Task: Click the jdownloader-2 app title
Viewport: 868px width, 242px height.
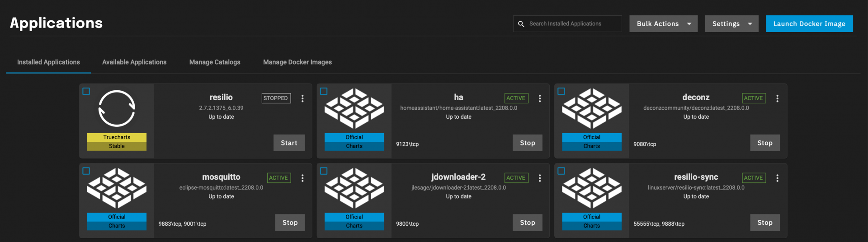Action: pos(458,177)
